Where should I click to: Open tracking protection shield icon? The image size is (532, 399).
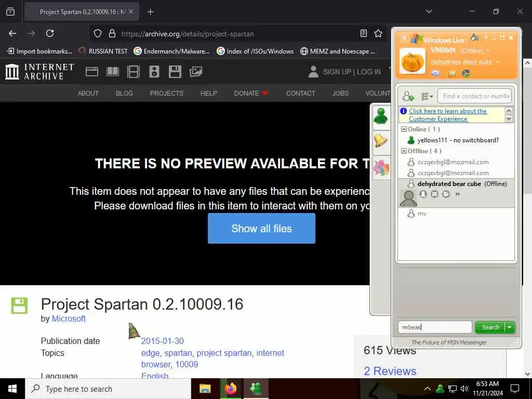click(98, 34)
